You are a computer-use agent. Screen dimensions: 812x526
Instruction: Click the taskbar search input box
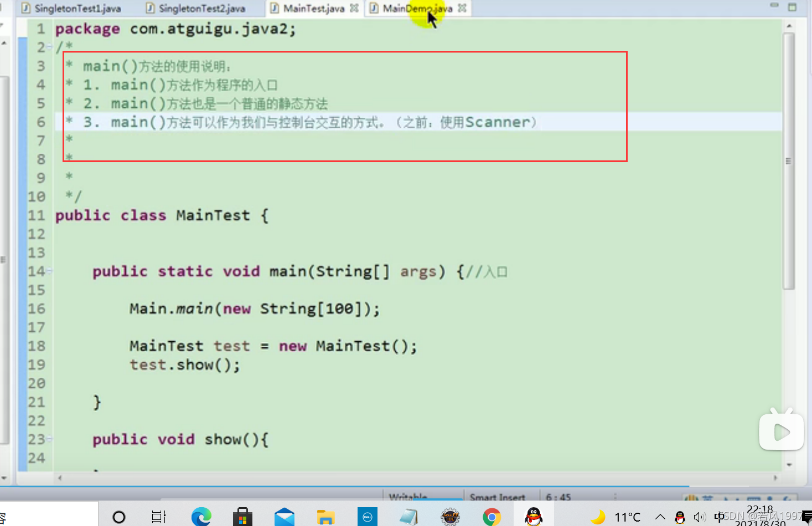[49, 514]
